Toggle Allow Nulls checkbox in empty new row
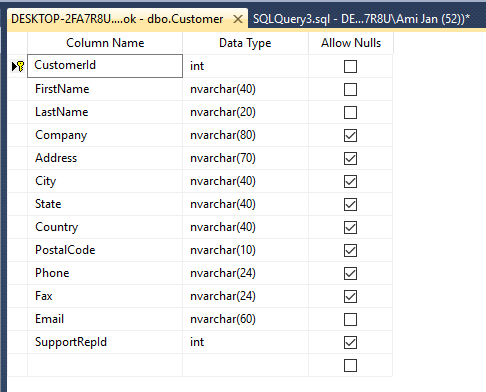 click(350, 365)
